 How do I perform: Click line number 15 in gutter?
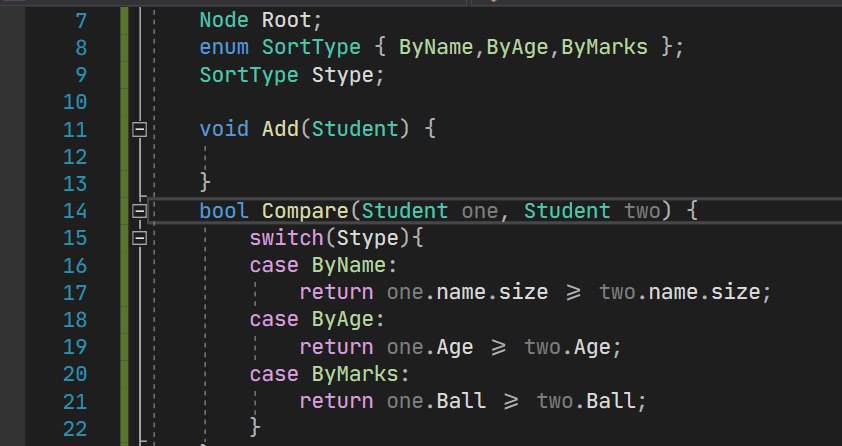[x=75, y=238]
